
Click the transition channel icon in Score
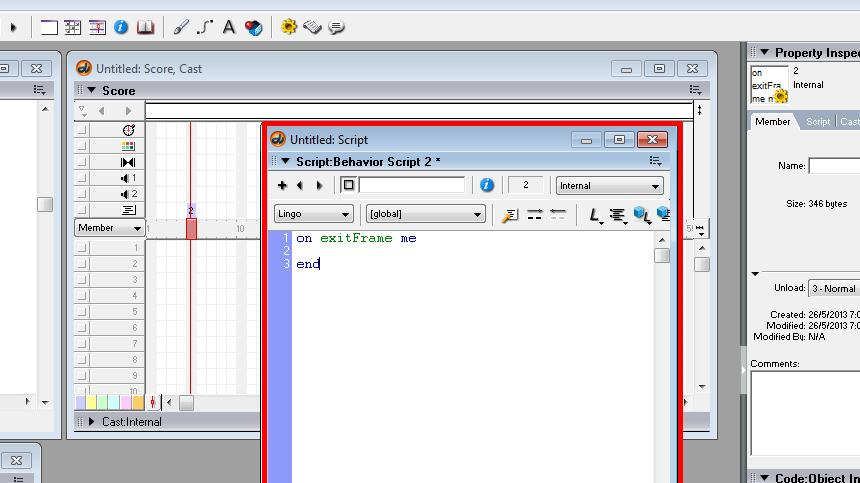tap(128, 162)
